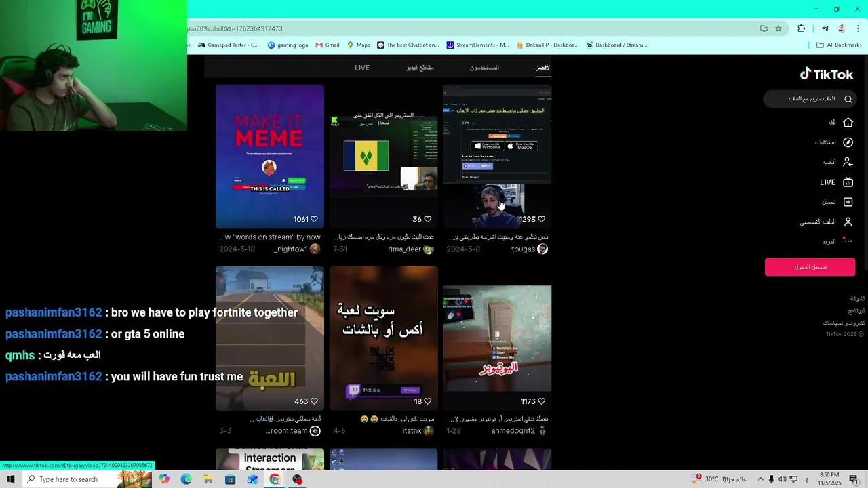Viewport: 868px width, 488px height.
Task: Open the _nightow1 profile avatar
Action: [x=315, y=249]
